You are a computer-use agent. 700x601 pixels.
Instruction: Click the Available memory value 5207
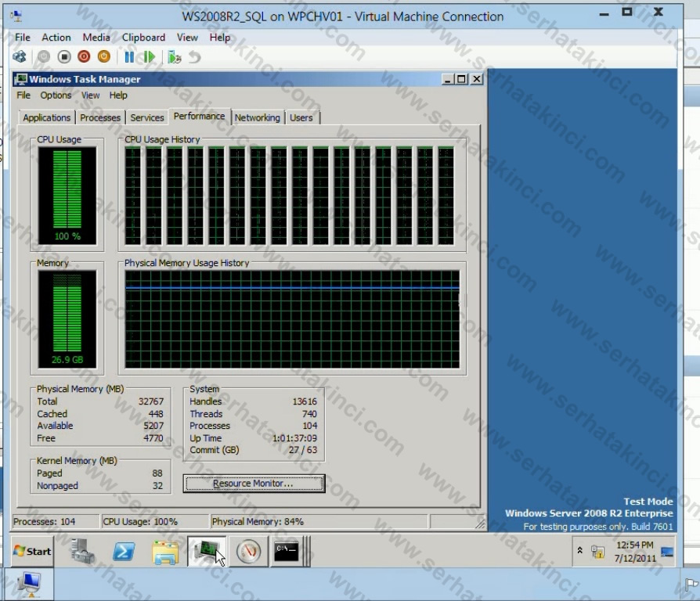[153, 426]
